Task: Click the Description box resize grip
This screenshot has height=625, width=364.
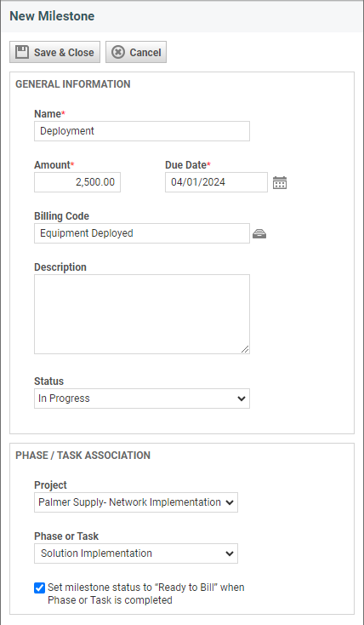Action: (x=245, y=349)
